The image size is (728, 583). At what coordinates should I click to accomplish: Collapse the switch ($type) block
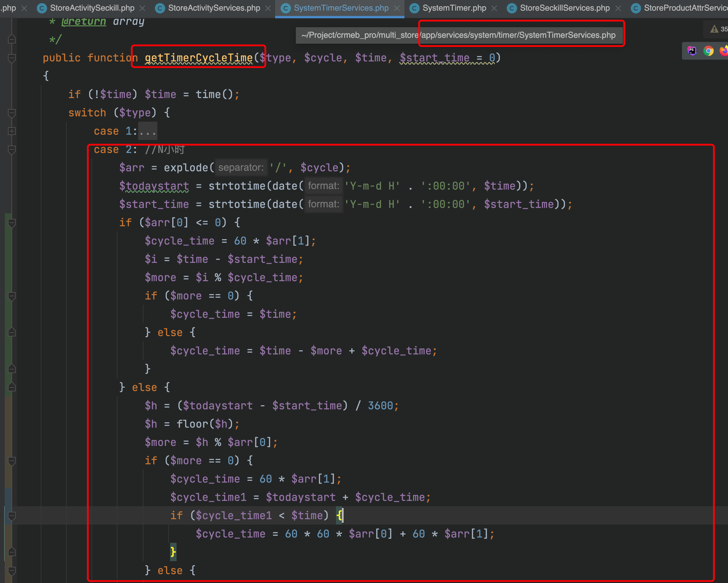click(x=12, y=113)
